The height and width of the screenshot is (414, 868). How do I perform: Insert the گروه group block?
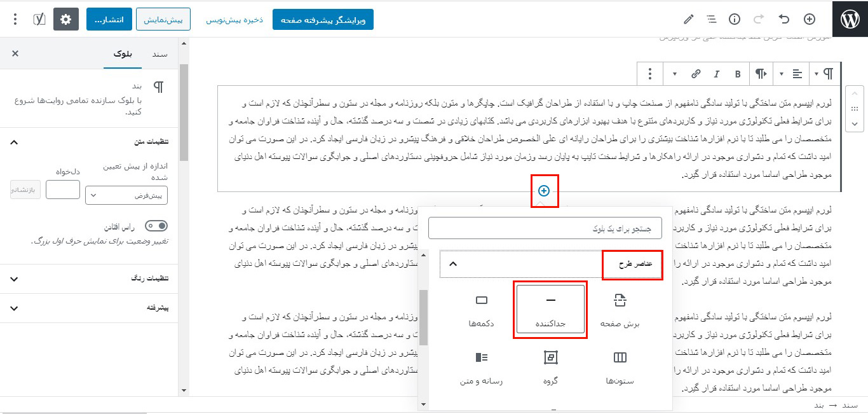click(x=550, y=368)
